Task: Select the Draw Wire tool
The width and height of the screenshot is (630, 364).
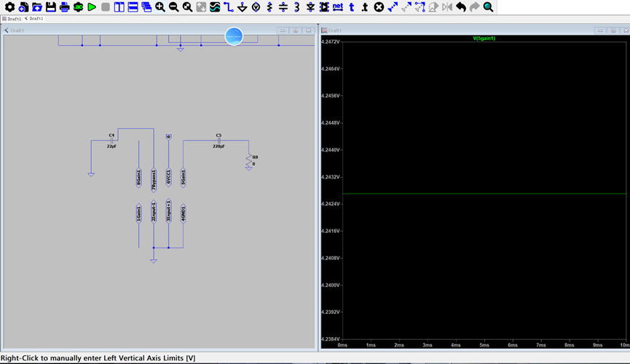Action: [x=229, y=7]
